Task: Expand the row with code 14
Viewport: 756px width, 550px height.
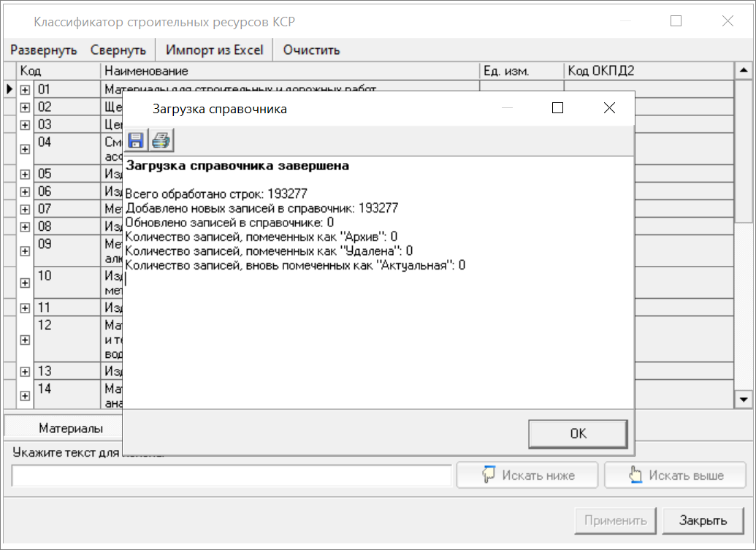Action: 25,395
